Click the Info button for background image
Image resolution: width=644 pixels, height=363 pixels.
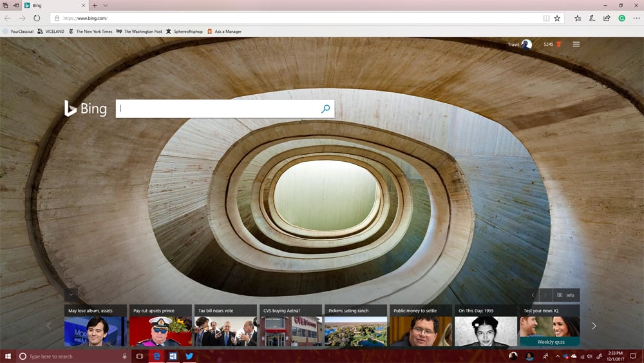566,295
